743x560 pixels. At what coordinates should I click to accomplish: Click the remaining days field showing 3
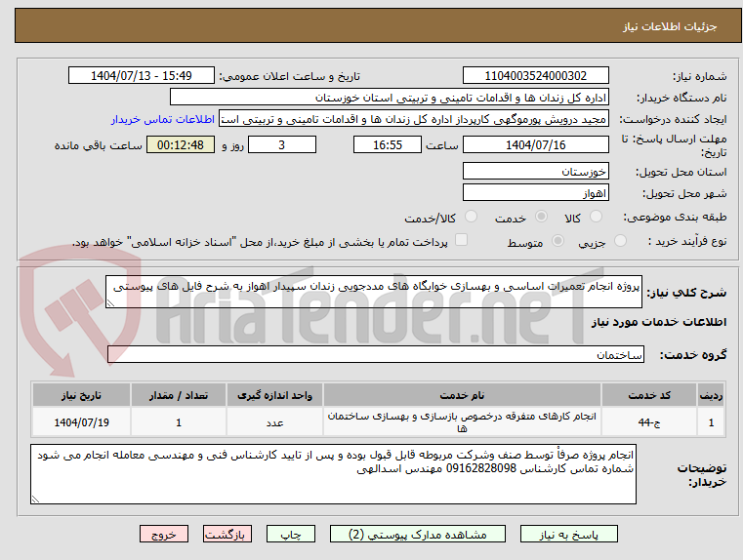click(282, 144)
